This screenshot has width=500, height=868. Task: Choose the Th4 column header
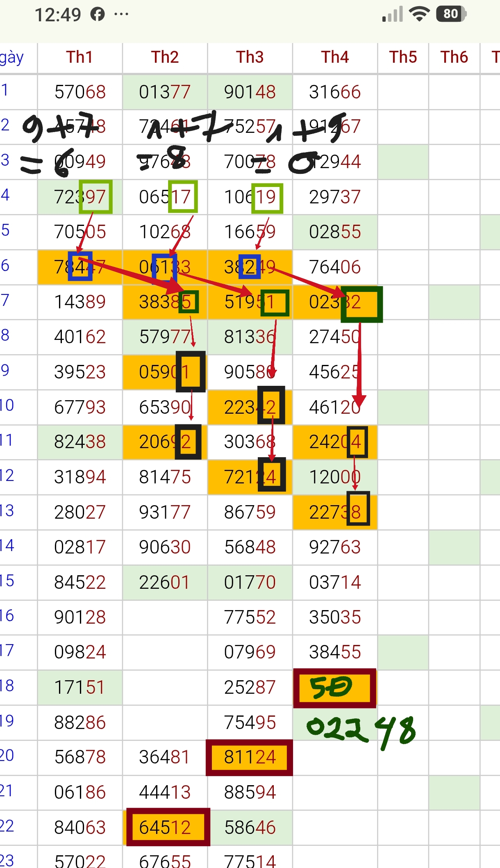(x=335, y=57)
